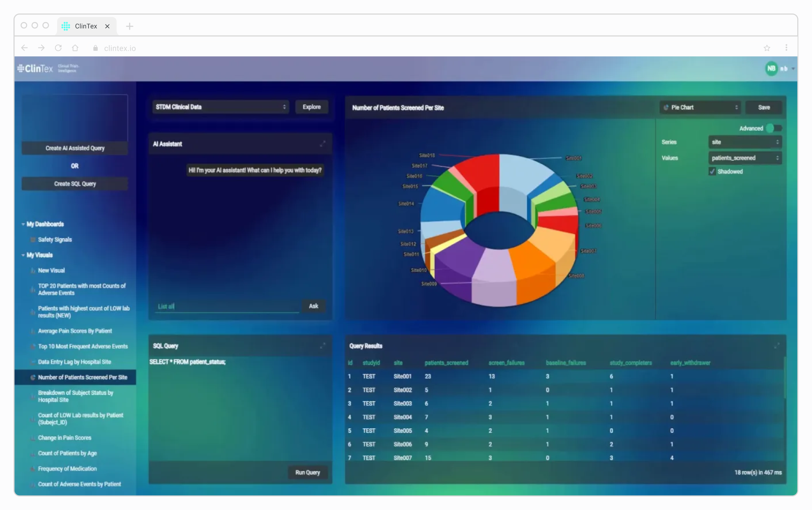Open browser three-dot menu
Viewport: 812px width, 510px height.
786,48
